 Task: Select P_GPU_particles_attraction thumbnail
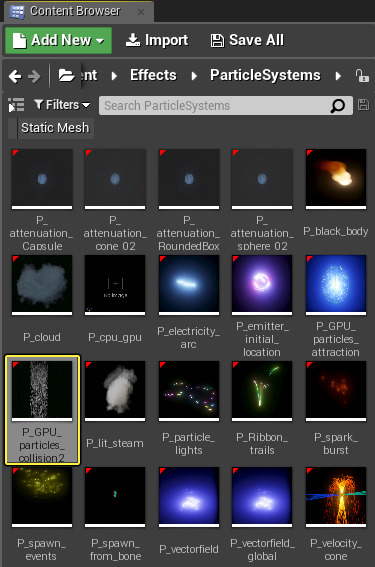click(336, 285)
